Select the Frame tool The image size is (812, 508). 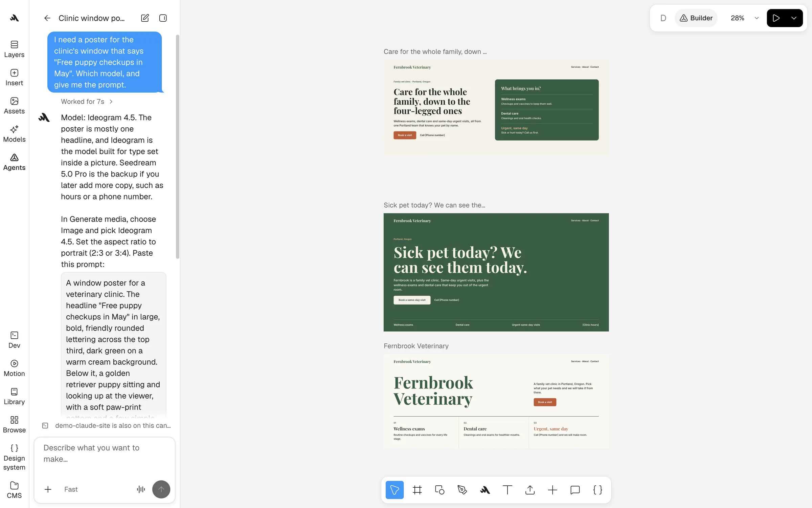(417, 490)
